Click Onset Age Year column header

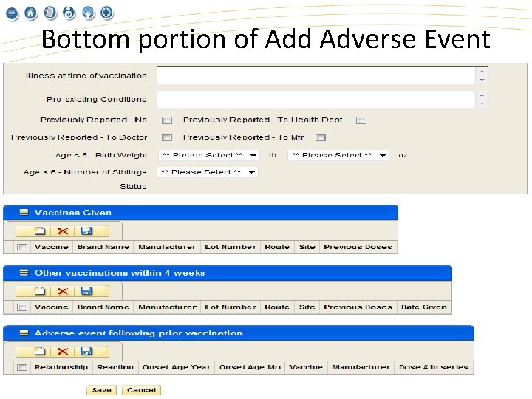pyautogui.click(x=176, y=367)
